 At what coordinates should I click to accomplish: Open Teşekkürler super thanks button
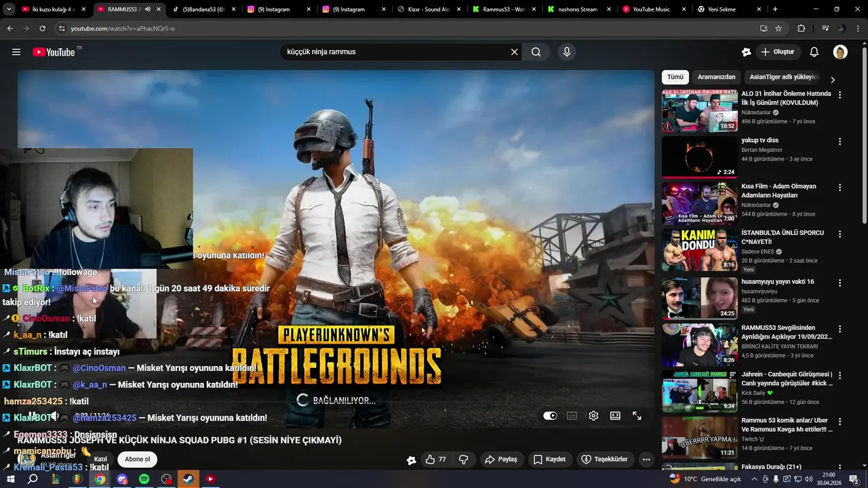point(604,460)
